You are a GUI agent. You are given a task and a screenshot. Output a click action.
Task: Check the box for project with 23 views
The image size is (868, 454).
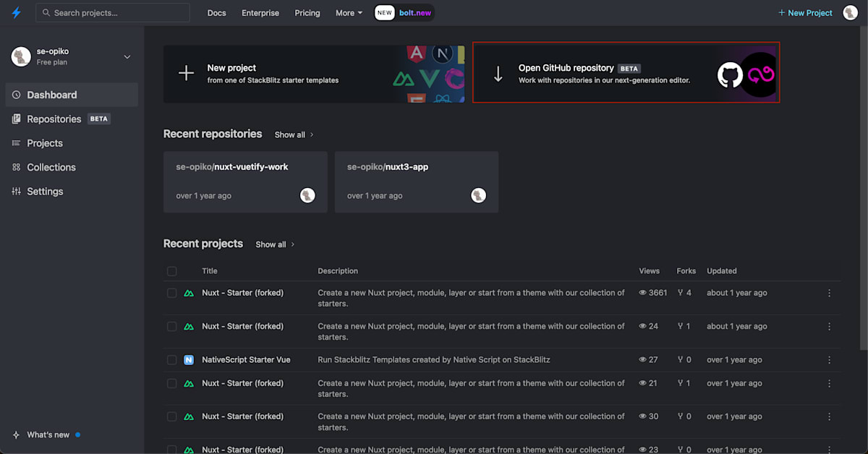171,450
